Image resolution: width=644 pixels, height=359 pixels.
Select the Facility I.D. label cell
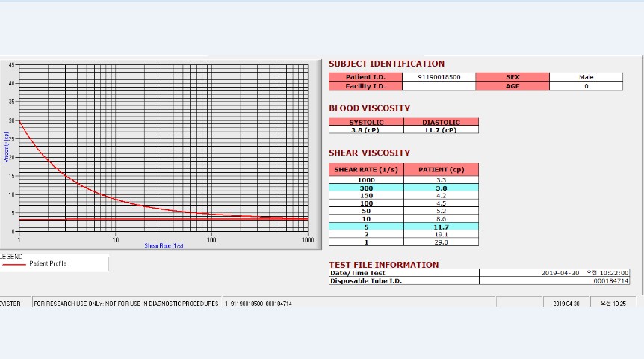point(365,86)
